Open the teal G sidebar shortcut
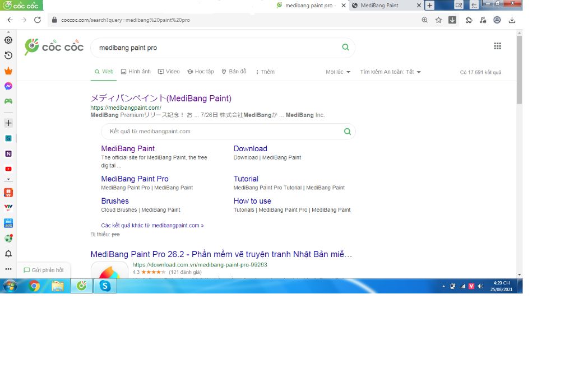 8,138
